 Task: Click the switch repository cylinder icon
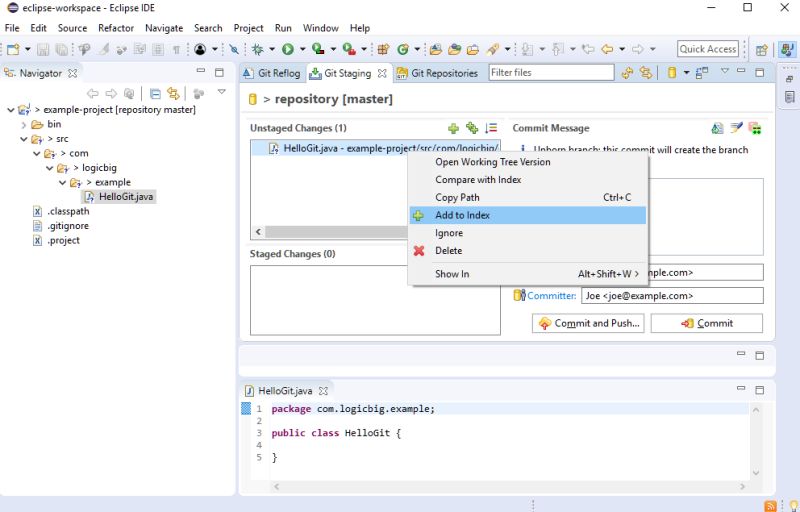click(x=672, y=73)
